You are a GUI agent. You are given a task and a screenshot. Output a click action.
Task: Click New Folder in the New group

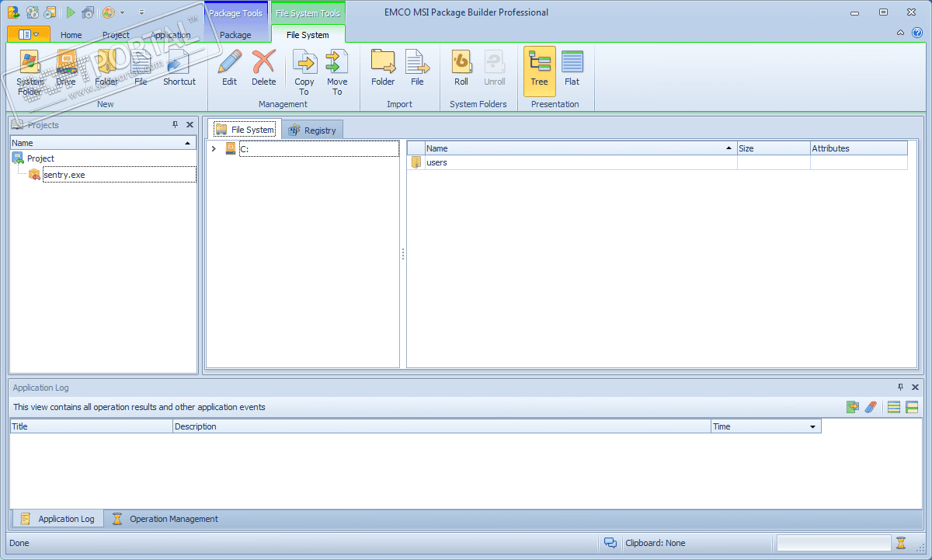tap(106, 68)
